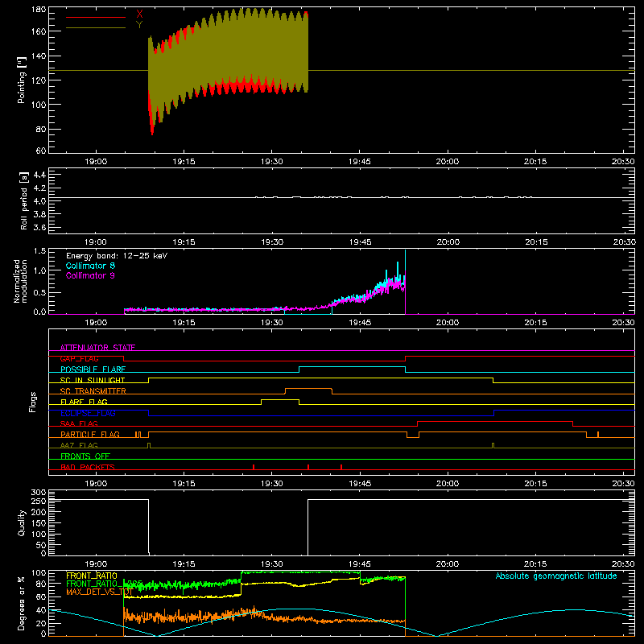The image size is (644, 644).
Task: Click the Normalized modulation axis title
Action: [x=20, y=281]
